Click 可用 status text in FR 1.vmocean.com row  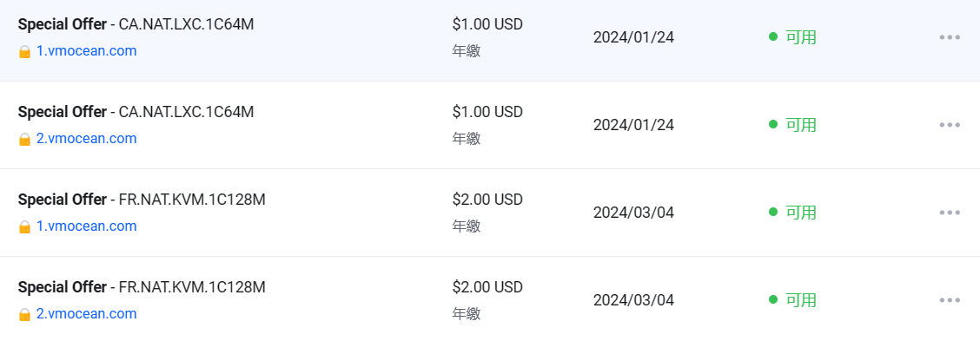coord(801,213)
